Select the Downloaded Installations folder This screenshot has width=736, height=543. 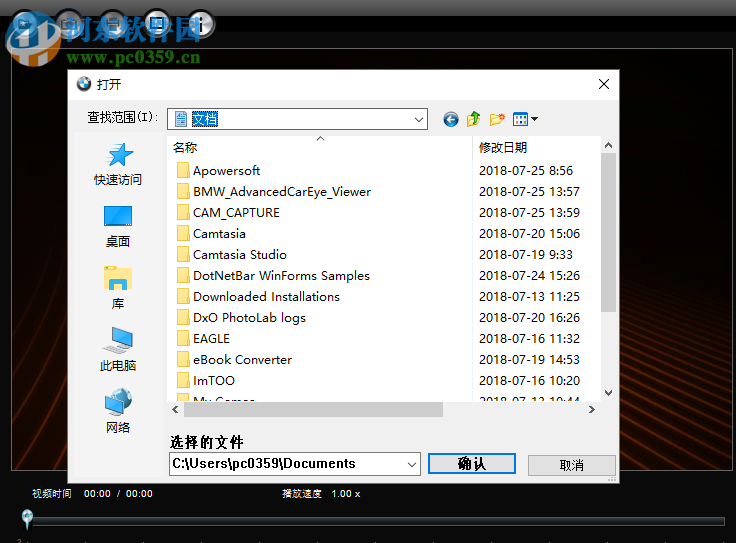tap(266, 297)
